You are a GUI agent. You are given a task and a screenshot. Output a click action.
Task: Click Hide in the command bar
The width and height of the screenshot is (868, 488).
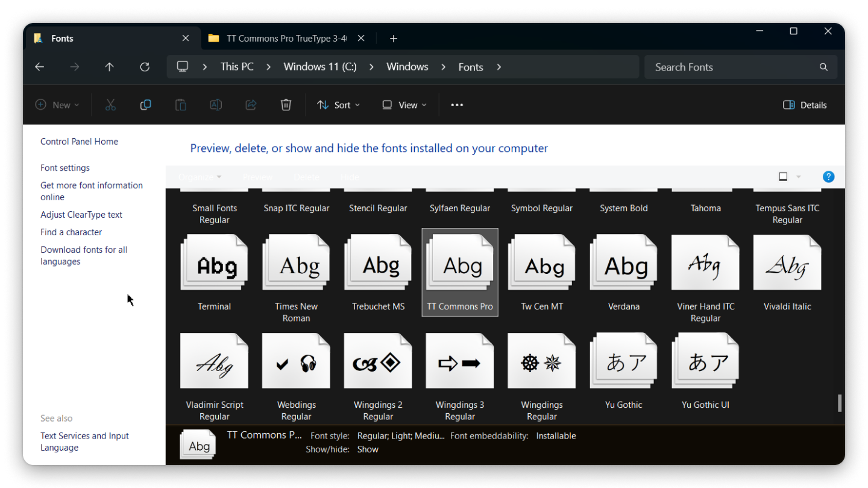(x=350, y=177)
